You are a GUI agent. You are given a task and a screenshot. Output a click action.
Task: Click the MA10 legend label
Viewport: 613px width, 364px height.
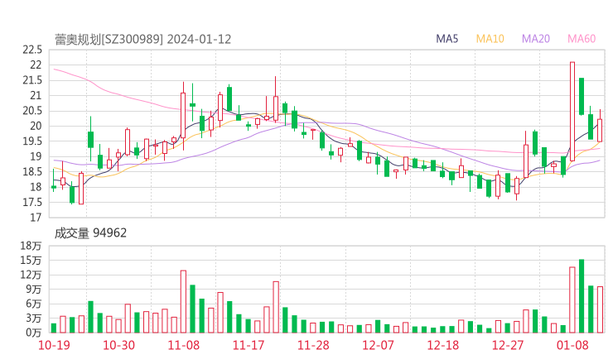pyautogui.click(x=490, y=39)
